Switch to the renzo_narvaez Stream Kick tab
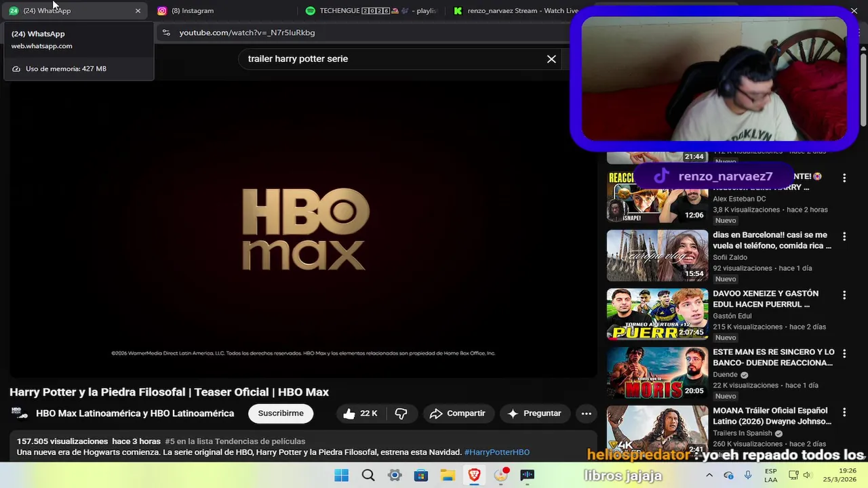 516,11
